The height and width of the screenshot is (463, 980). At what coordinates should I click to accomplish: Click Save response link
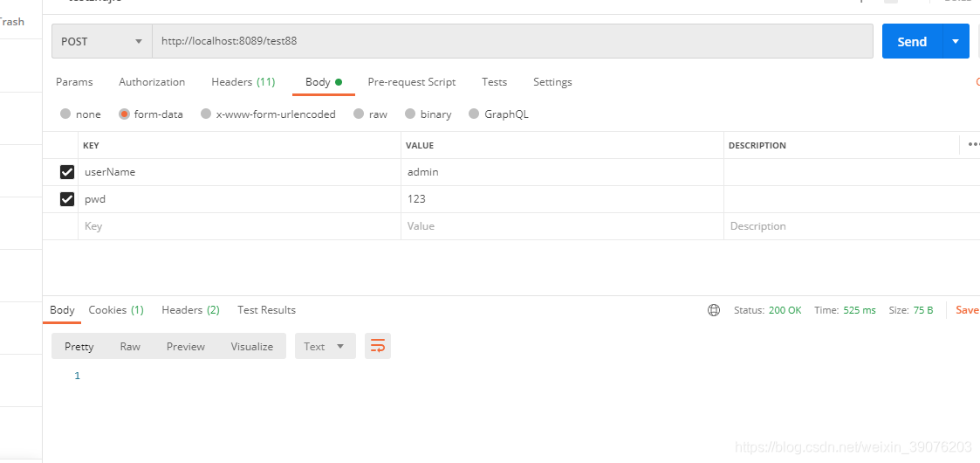tap(967, 310)
